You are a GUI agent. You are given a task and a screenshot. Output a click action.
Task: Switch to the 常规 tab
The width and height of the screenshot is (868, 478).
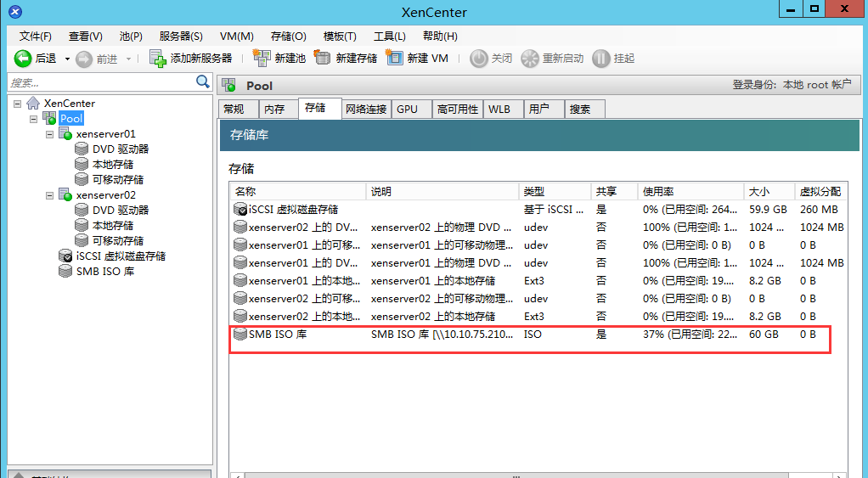239,109
